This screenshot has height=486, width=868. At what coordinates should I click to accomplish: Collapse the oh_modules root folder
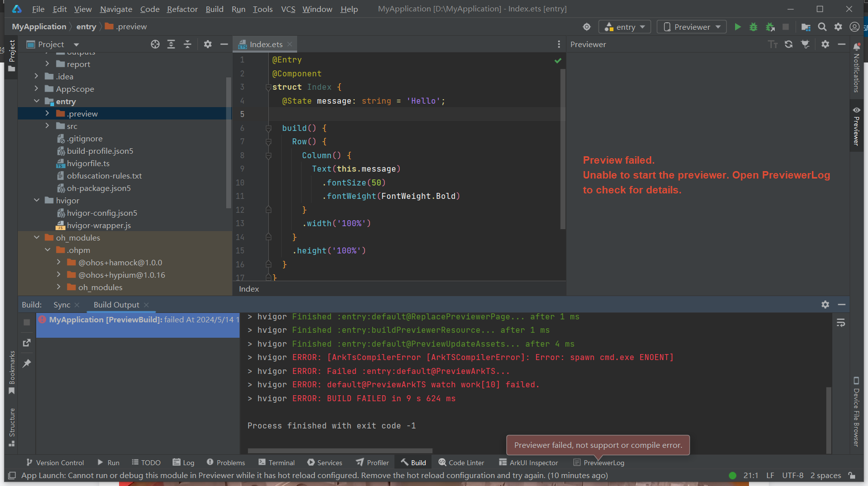(x=36, y=238)
